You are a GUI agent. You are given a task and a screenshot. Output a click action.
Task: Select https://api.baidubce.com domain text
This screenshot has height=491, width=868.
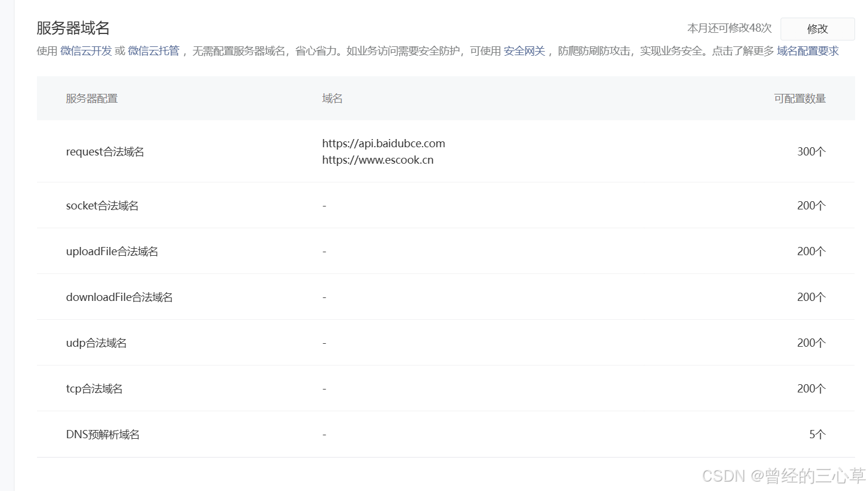[384, 144]
